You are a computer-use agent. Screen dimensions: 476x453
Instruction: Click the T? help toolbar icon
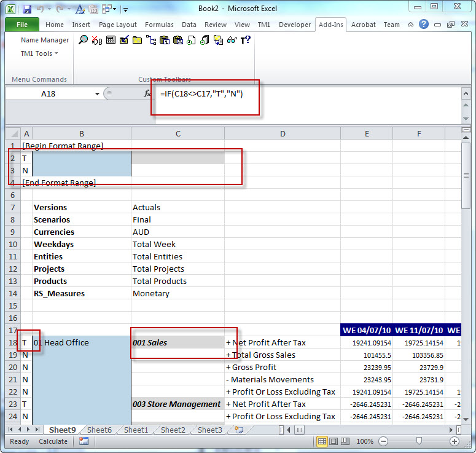tap(245, 40)
